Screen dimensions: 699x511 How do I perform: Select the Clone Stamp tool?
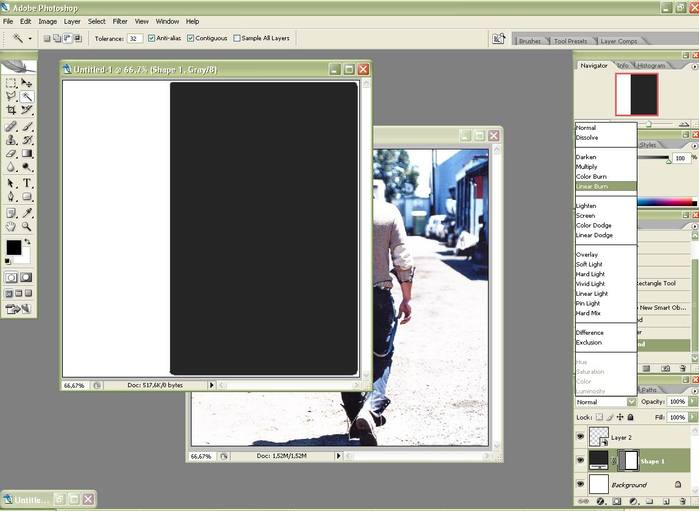pyautogui.click(x=11, y=140)
